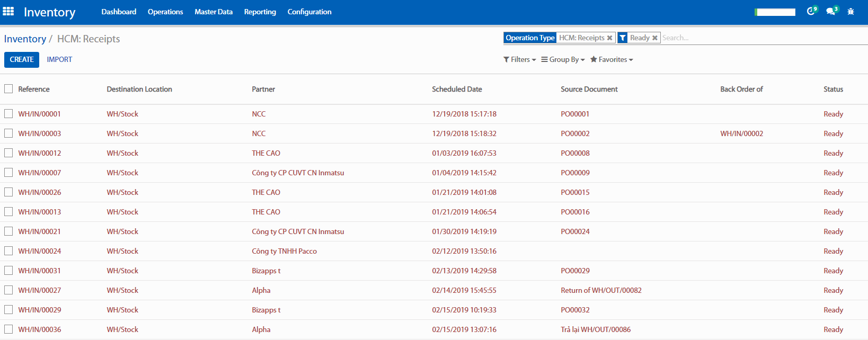
Task: Remove the Ready filter tag
Action: point(655,38)
